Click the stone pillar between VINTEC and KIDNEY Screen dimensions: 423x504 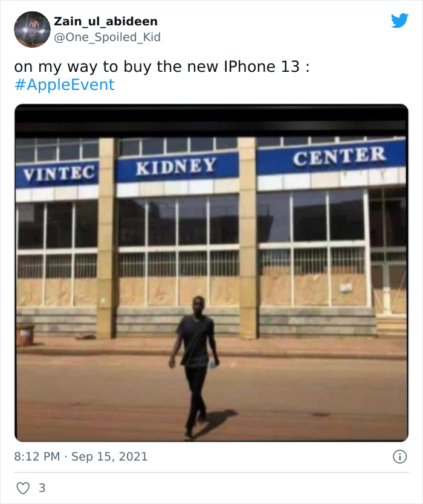point(106,238)
